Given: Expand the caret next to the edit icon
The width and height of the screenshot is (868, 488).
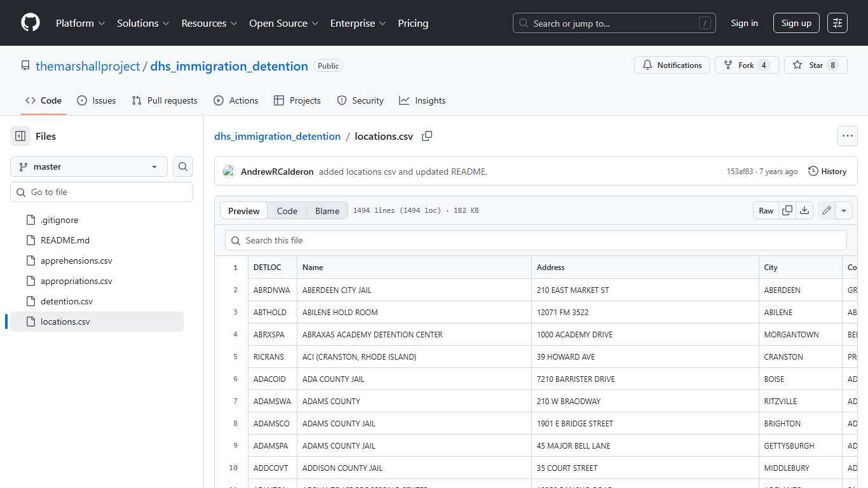Looking at the screenshot, I should coord(844,210).
